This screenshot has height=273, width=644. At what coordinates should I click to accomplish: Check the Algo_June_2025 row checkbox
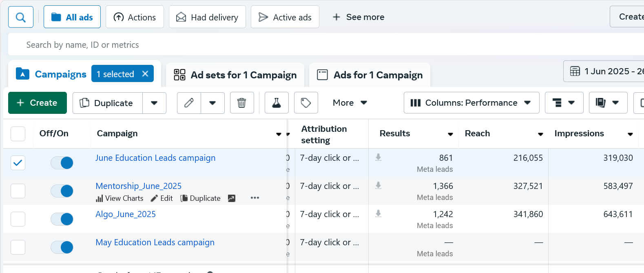[x=18, y=219]
